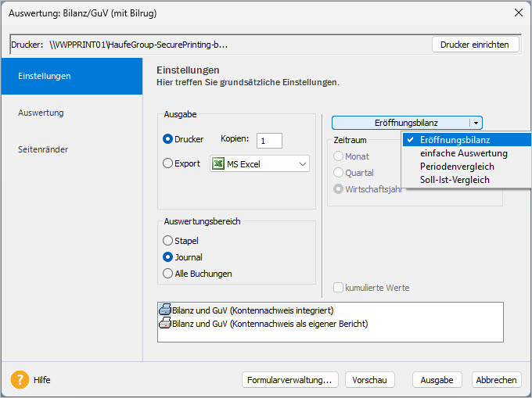
Task: Open Formularverwaltung dialog
Action: pos(289,380)
